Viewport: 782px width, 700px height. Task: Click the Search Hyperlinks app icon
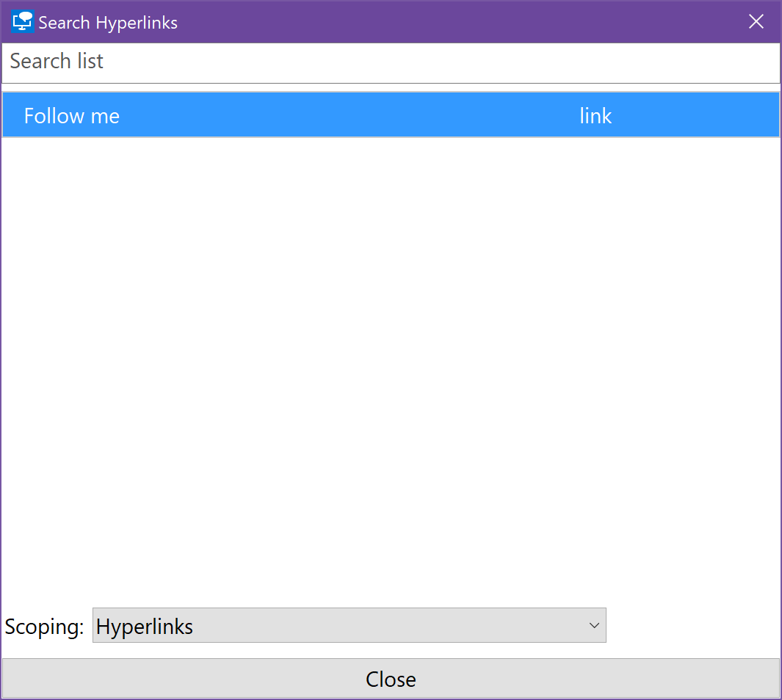(x=23, y=22)
